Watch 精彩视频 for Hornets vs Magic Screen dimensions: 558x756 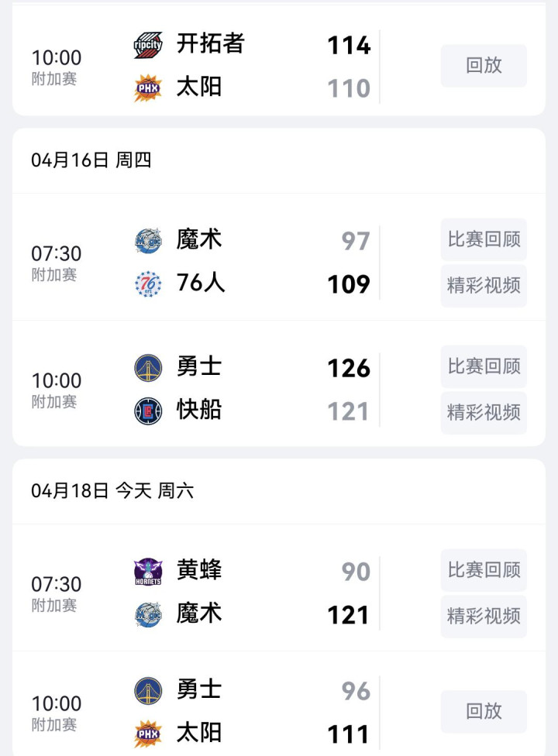[484, 617]
